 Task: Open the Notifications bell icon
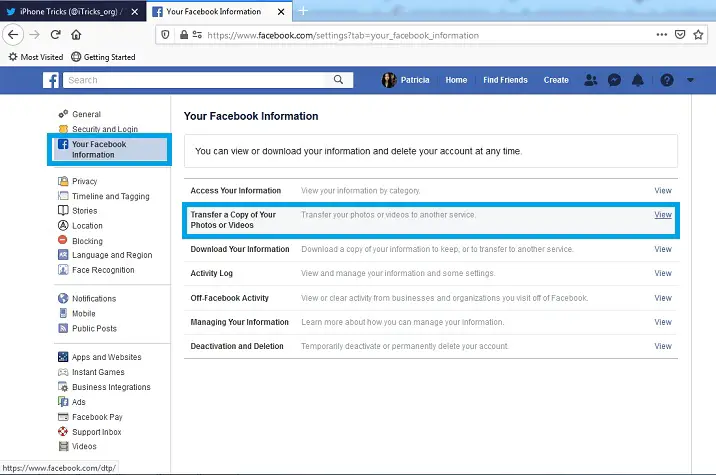638,80
